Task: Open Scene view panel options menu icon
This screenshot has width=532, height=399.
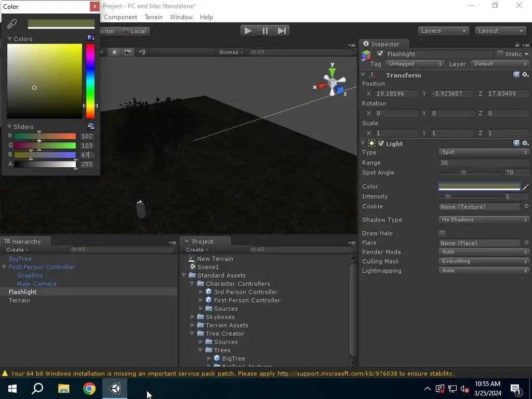Action: (x=352, y=45)
